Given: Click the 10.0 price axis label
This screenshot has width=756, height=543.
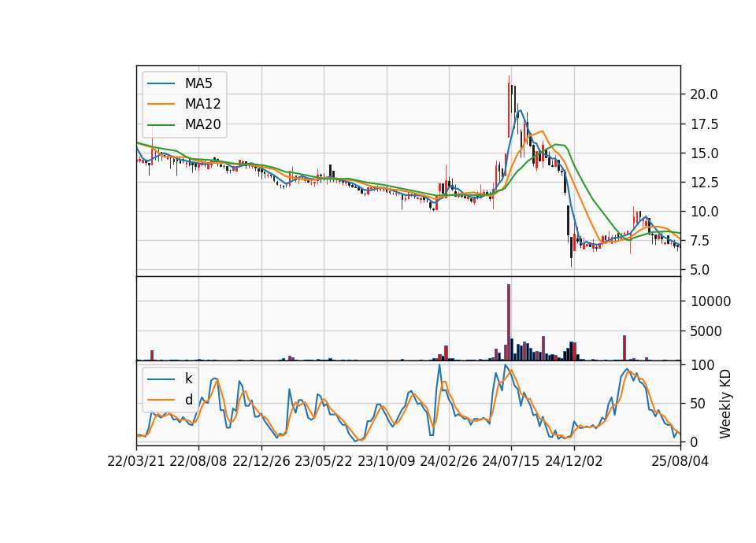Looking at the screenshot, I should [x=704, y=212].
